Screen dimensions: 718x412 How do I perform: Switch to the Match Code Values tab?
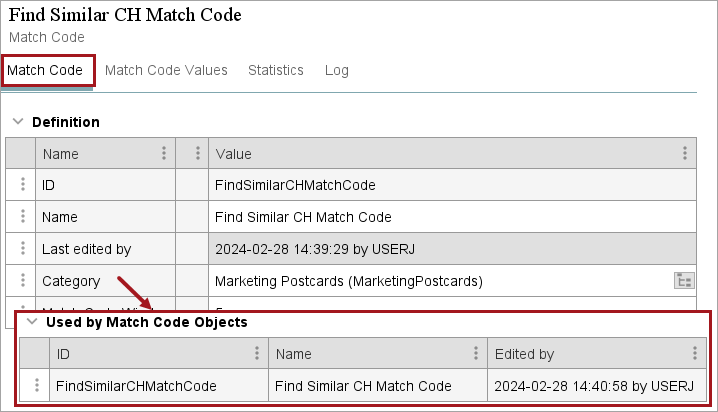point(166,70)
